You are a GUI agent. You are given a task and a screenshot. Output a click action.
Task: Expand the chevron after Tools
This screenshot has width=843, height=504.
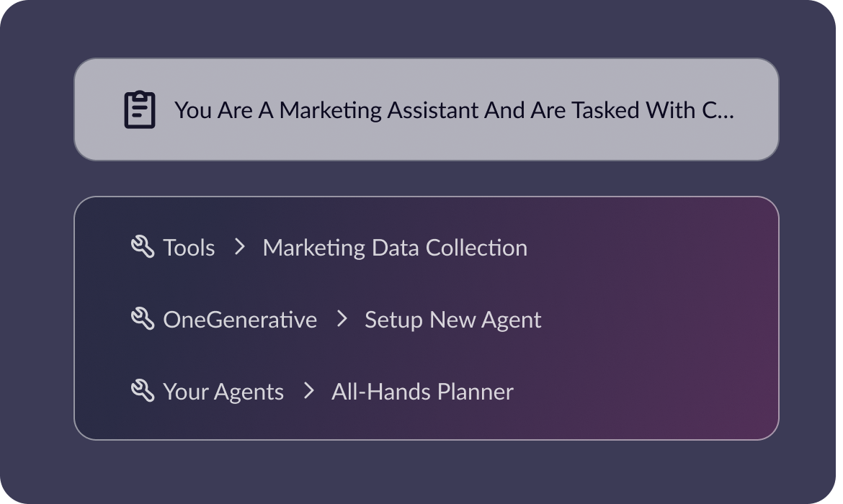(240, 247)
